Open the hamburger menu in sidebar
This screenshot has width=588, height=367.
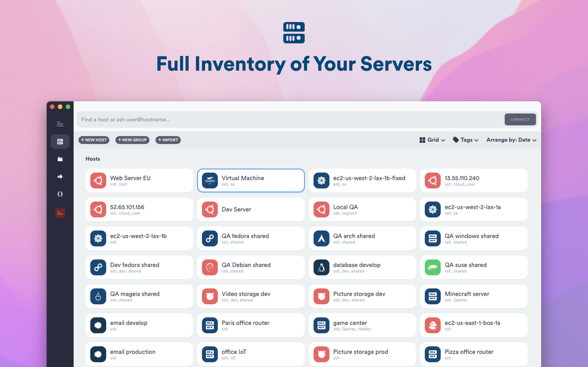[60, 124]
